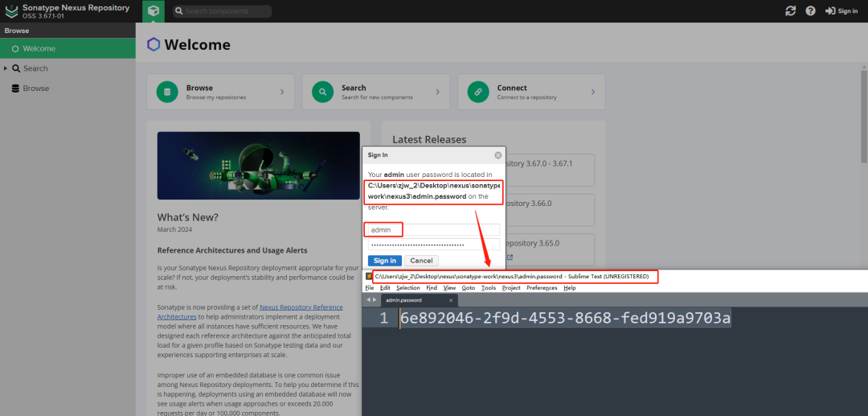Image resolution: width=868 pixels, height=416 pixels.
Task: Click the Nexus page vertical scrollbar
Action: coord(863,115)
